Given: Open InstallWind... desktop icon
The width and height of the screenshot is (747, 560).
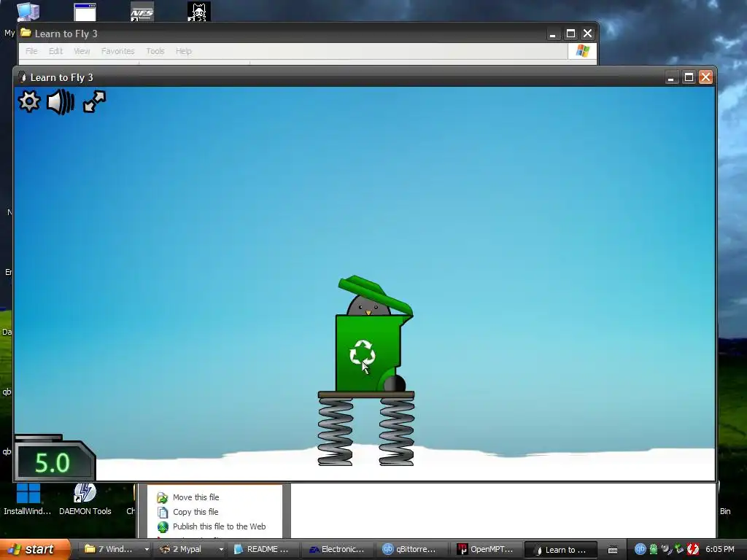Looking at the screenshot, I should click(x=28, y=499).
